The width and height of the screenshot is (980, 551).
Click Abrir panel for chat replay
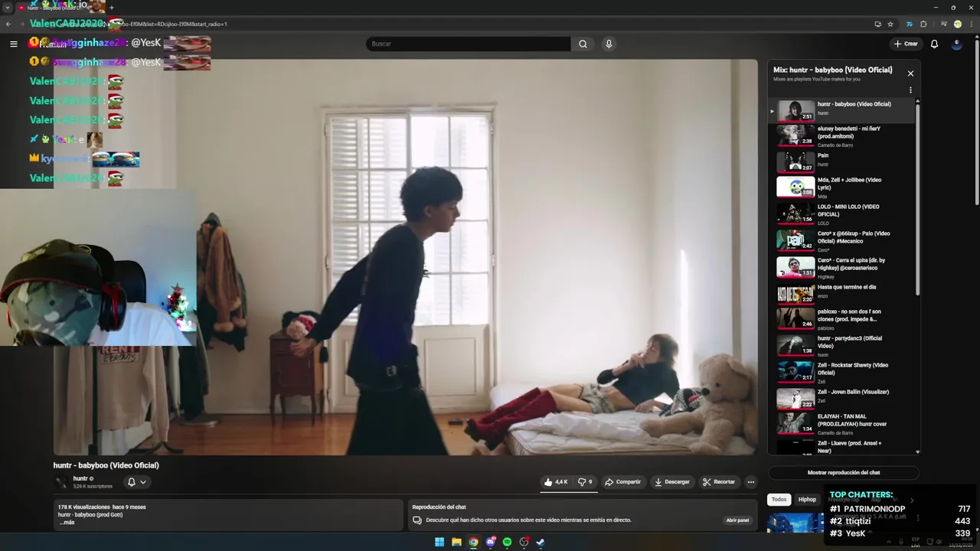click(737, 520)
